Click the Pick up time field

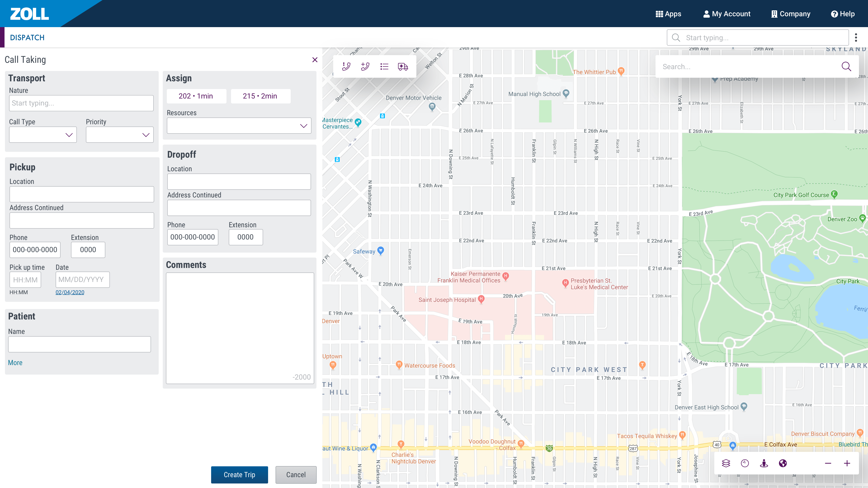(25, 279)
